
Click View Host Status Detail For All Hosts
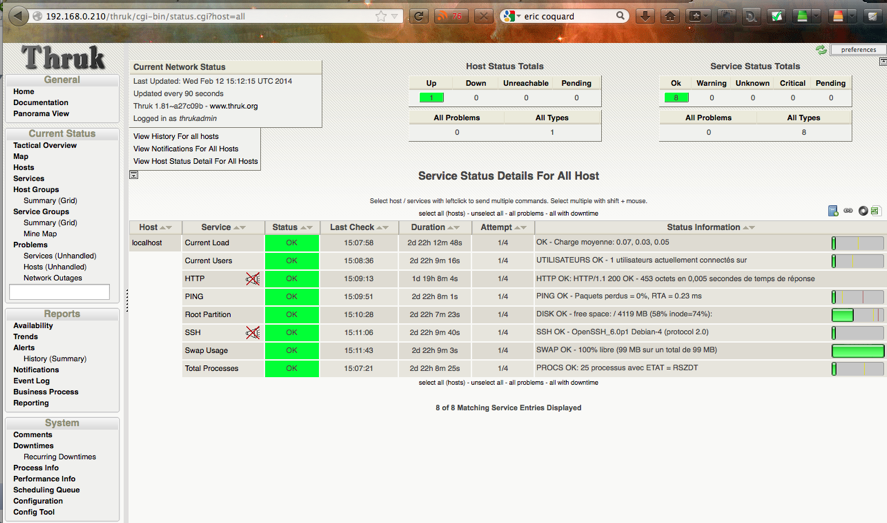coord(195,161)
